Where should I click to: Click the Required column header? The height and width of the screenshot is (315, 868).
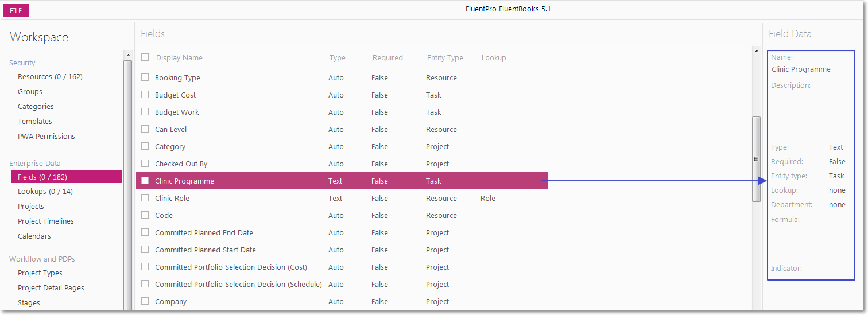point(387,58)
